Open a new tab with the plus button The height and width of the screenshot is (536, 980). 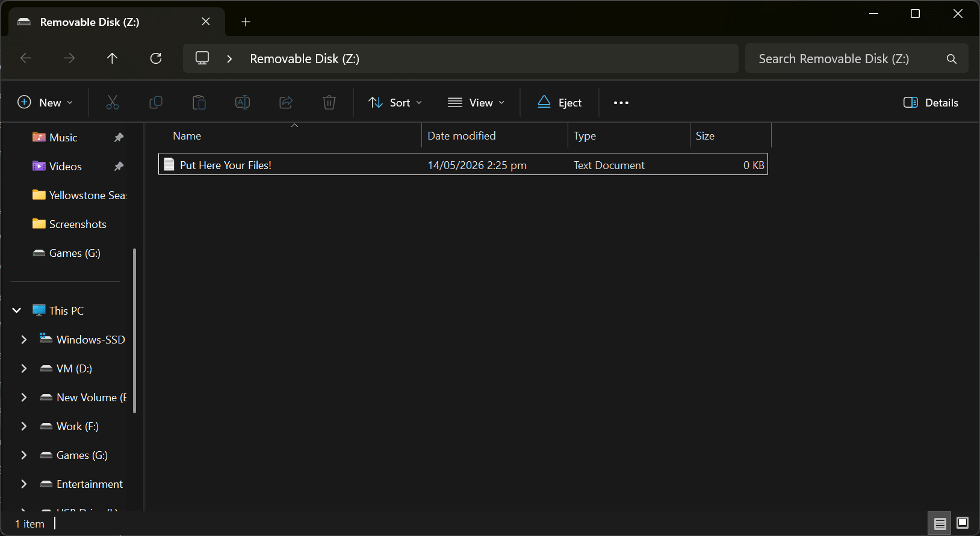click(246, 22)
